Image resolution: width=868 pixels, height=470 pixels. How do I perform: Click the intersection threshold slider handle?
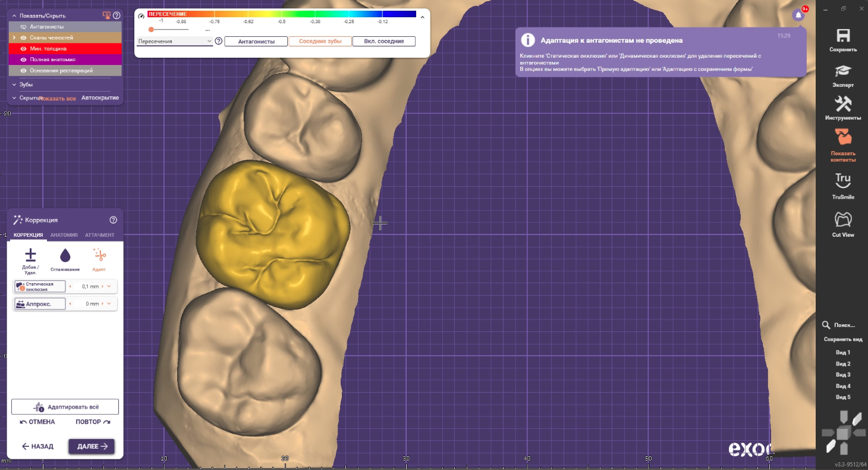coord(151,29)
